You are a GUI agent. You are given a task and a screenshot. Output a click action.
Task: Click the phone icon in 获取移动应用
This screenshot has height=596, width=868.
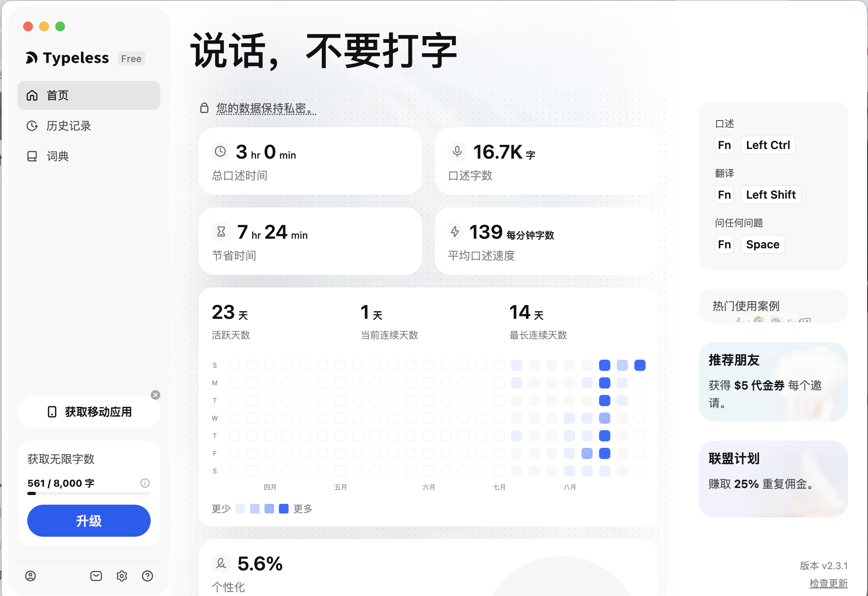point(52,412)
